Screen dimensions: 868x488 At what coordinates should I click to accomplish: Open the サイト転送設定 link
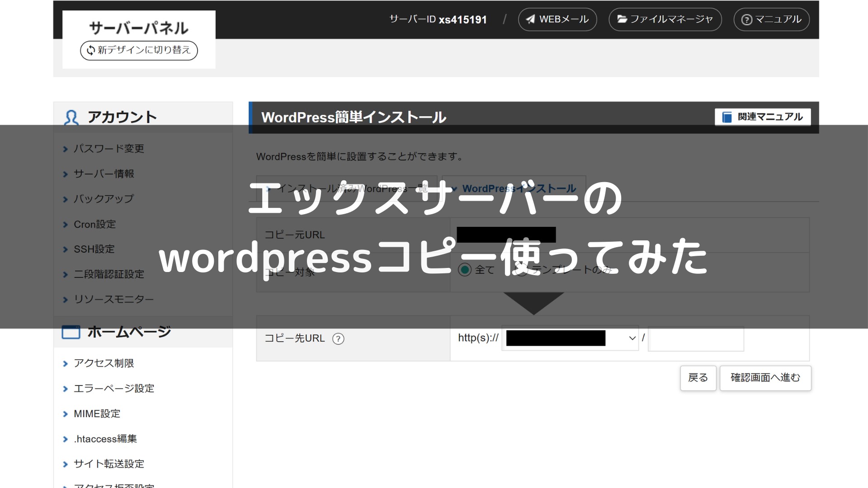(x=109, y=464)
